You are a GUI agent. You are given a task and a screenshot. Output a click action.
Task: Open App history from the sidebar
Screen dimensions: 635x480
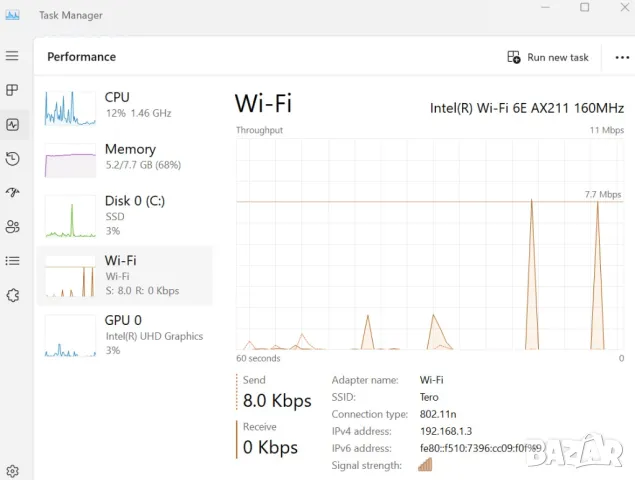(x=12, y=159)
